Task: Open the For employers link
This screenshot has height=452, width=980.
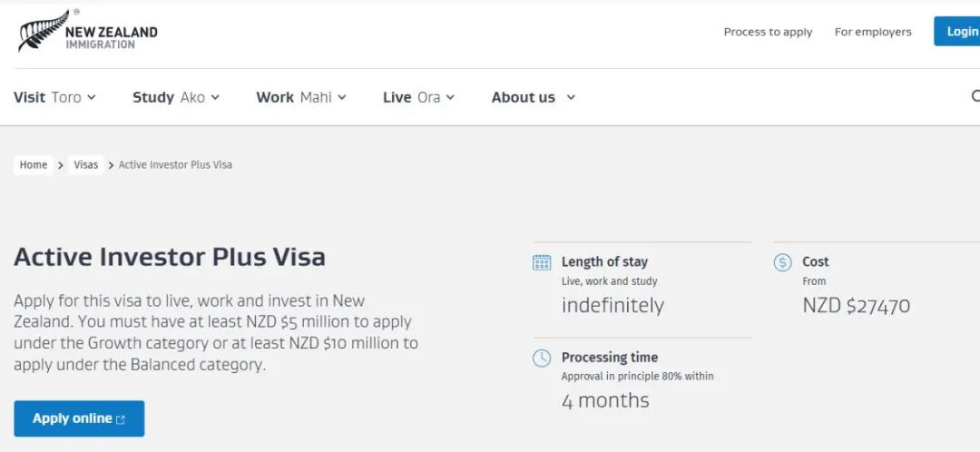Action: [873, 32]
